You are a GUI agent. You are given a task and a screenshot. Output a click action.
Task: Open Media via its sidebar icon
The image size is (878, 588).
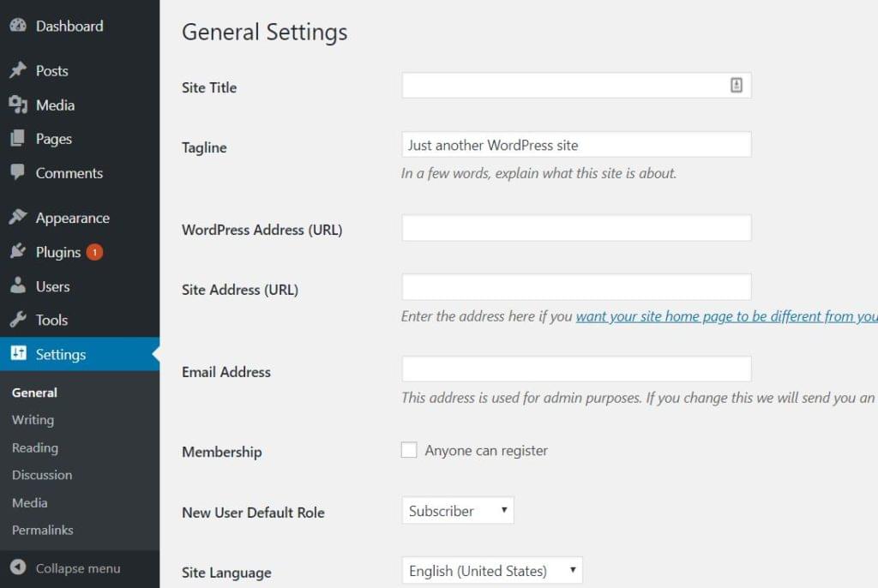(18, 105)
